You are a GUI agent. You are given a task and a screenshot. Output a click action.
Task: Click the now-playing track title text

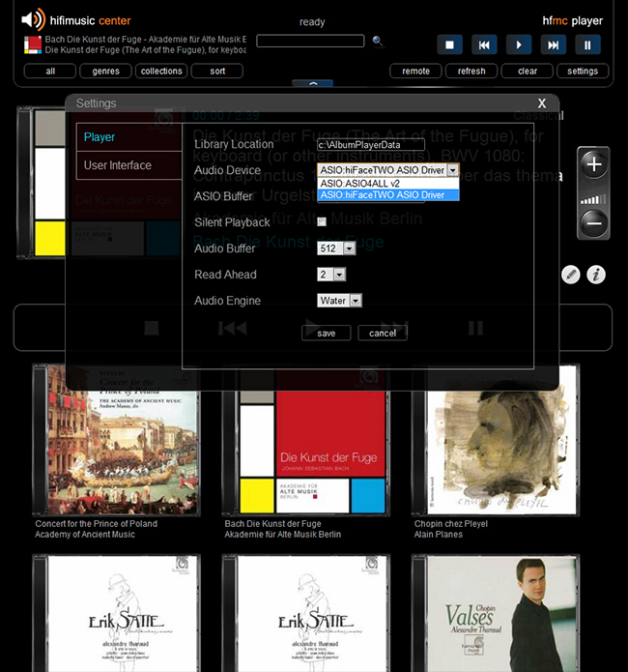click(x=145, y=50)
